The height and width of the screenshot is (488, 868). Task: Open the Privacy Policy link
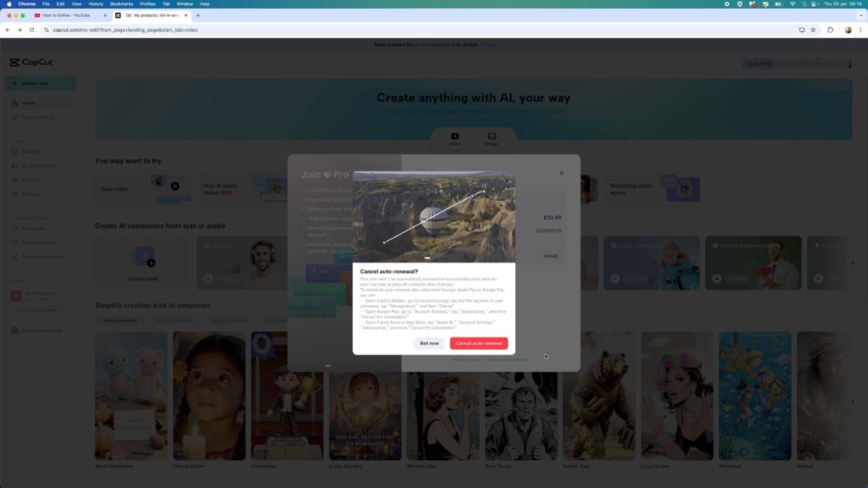pyautogui.click(x=467, y=359)
